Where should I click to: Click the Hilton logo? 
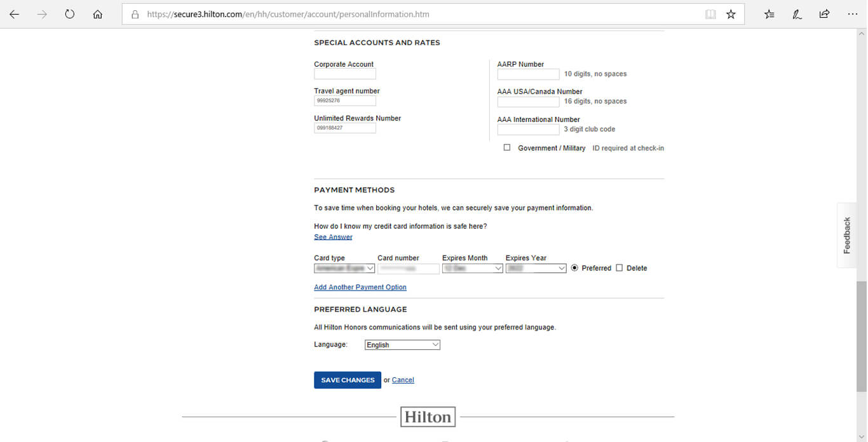click(428, 417)
